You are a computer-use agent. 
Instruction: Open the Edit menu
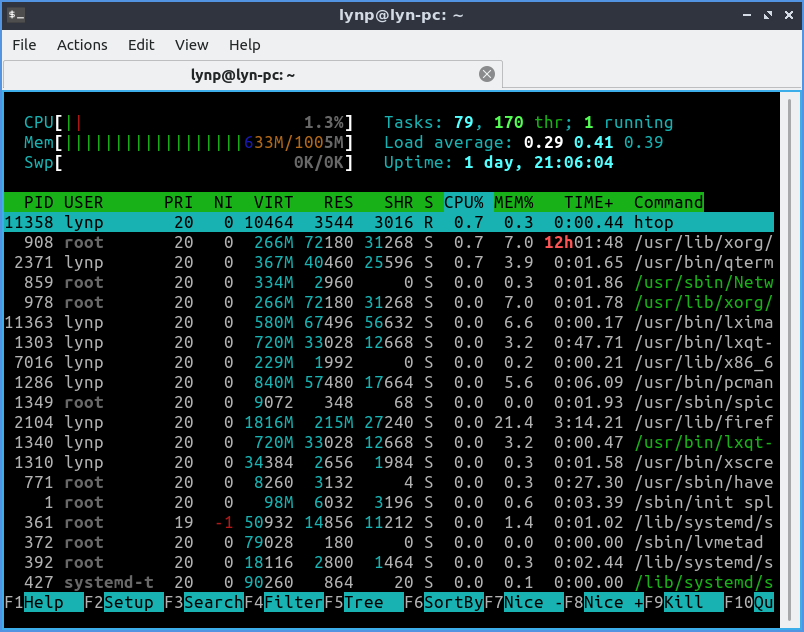click(x=141, y=45)
